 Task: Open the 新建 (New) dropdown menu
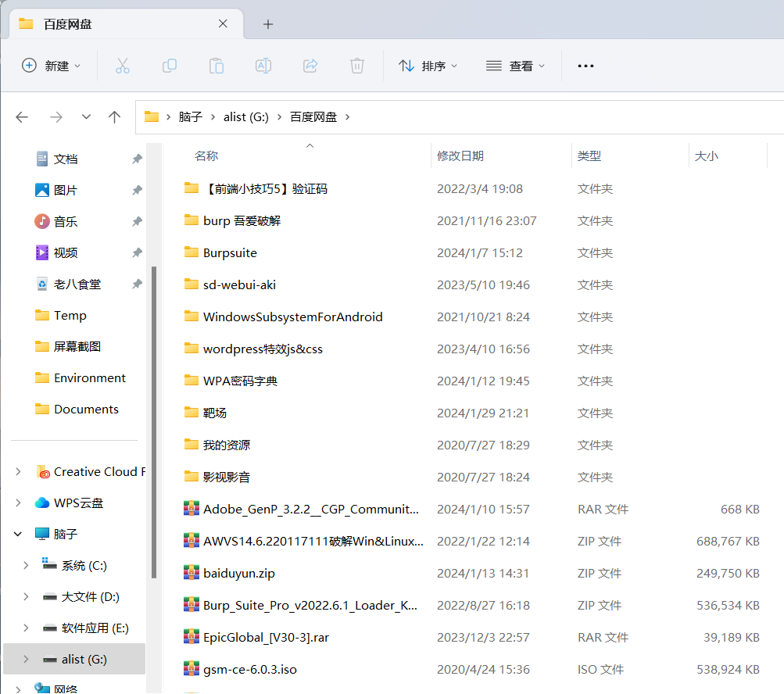click(52, 66)
